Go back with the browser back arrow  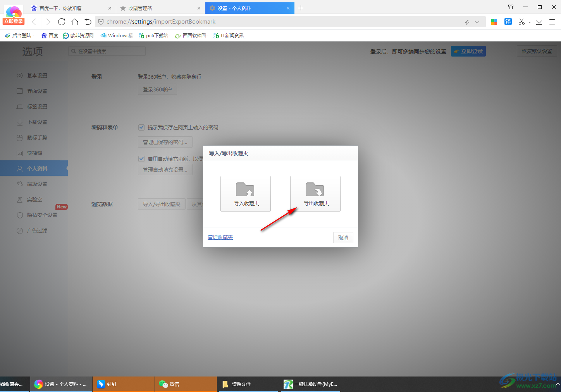34,22
